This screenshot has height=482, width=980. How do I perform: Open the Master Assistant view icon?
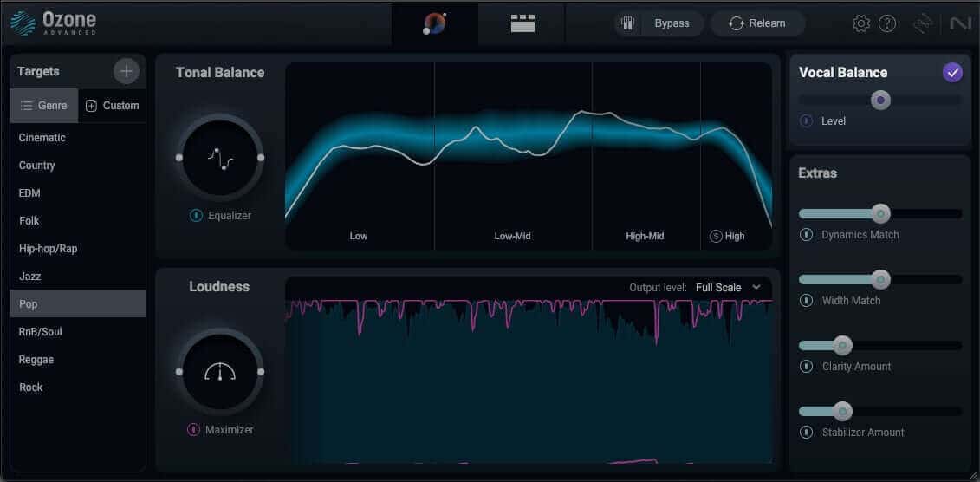pyautogui.click(x=434, y=23)
